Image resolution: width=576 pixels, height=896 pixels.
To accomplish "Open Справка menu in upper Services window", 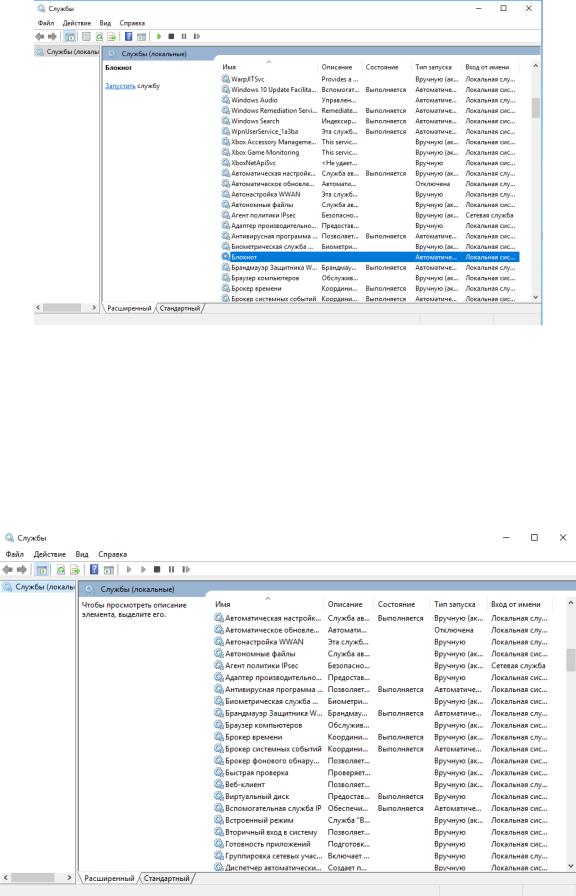I will tap(132, 23).
